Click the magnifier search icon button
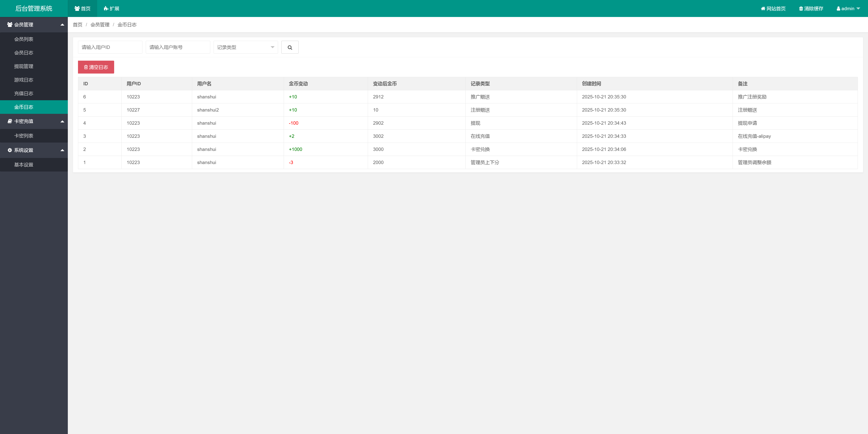Image resolution: width=868 pixels, height=434 pixels. 289,47
